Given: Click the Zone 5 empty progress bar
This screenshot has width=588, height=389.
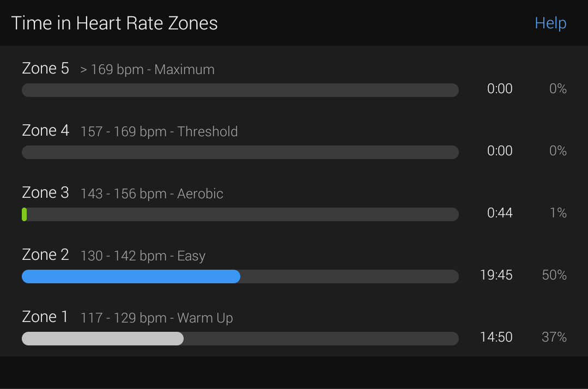Looking at the screenshot, I should [x=240, y=90].
